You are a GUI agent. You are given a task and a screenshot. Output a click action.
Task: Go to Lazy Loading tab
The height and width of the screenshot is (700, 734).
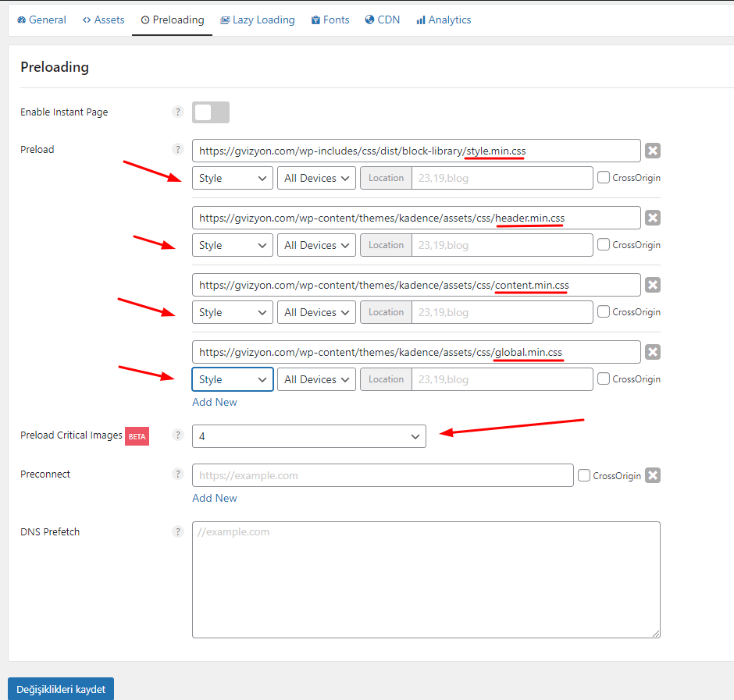(x=258, y=20)
